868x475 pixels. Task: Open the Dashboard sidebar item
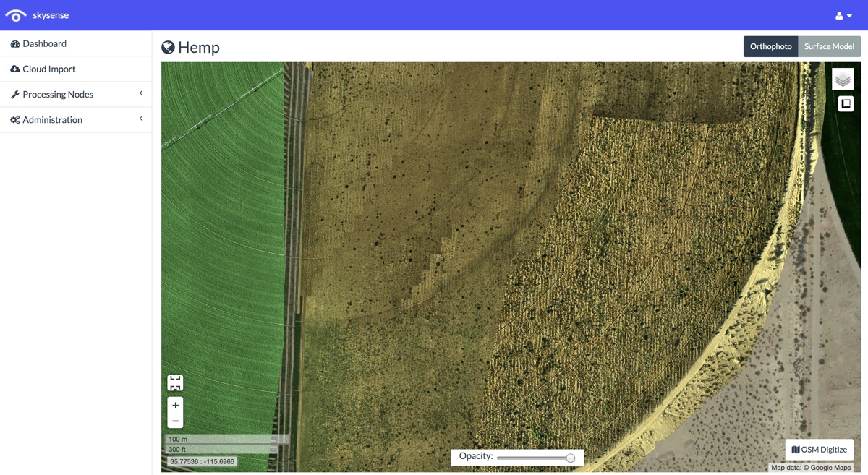click(x=76, y=43)
